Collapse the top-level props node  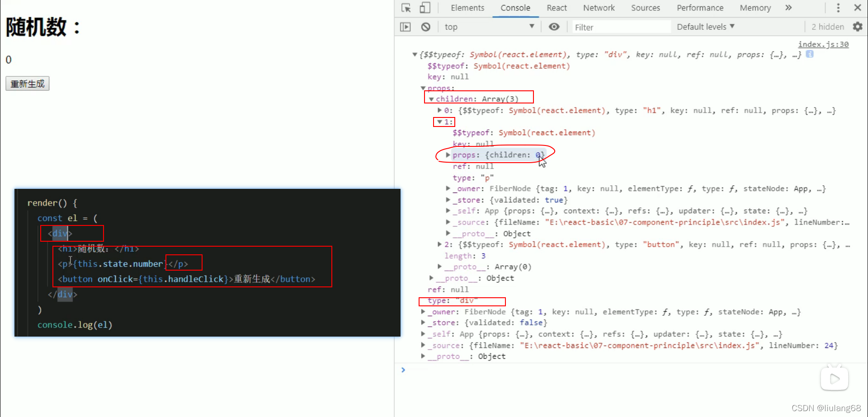pyautogui.click(x=423, y=88)
